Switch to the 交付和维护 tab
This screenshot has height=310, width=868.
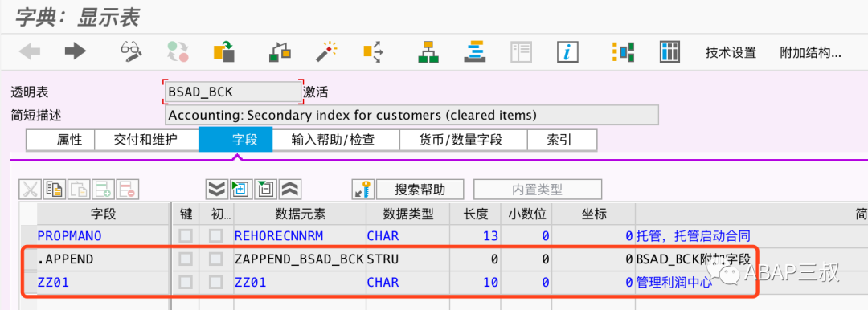147,140
